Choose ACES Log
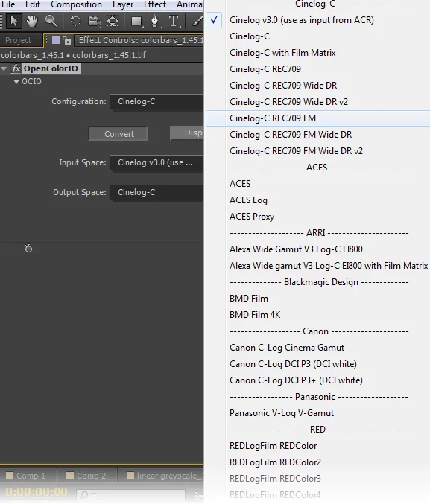This screenshot has width=430, height=504. (x=248, y=200)
